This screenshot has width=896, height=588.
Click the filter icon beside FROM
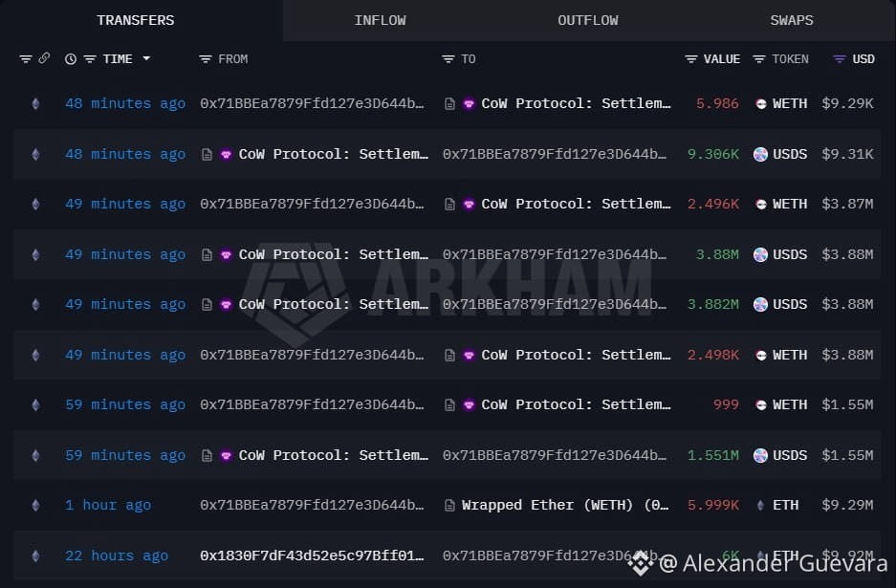coord(206,59)
